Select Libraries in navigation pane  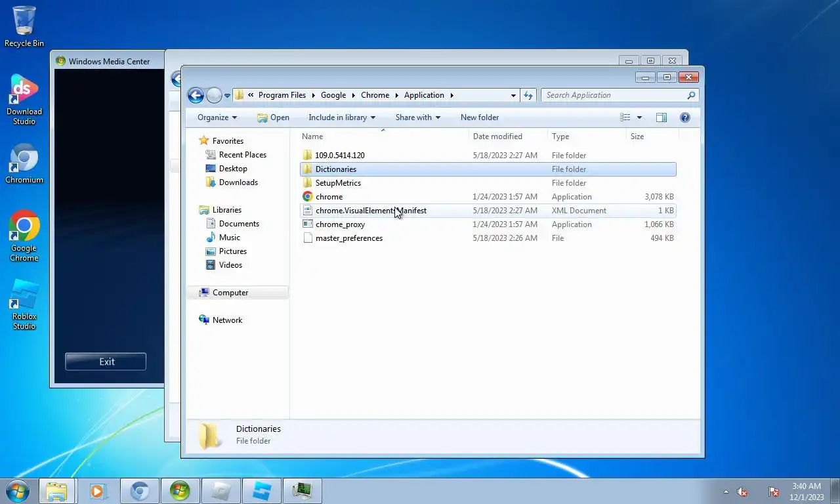coord(226,210)
